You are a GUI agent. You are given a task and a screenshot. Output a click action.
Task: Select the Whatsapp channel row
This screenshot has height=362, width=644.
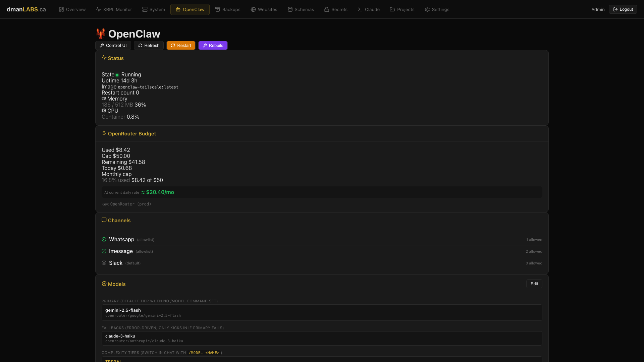(x=322, y=239)
